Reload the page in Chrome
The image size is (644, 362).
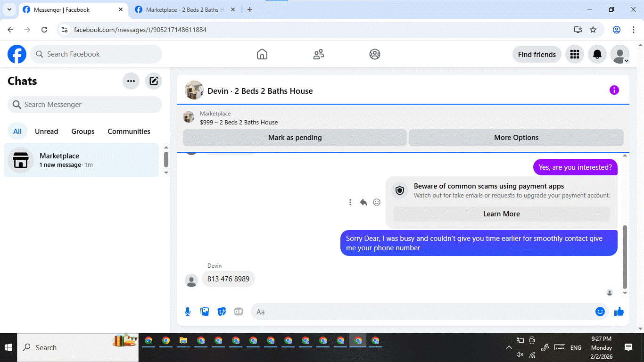[x=44, y=30]
